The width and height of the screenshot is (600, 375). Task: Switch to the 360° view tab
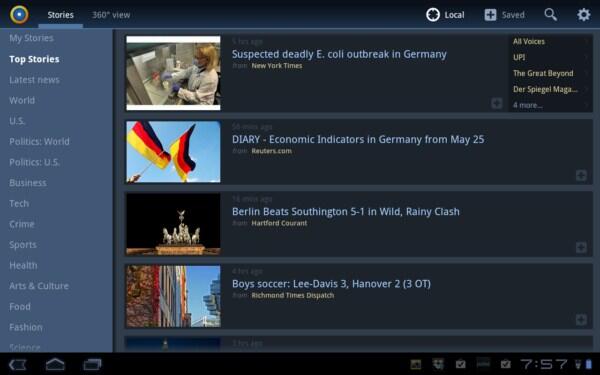pos(111,15)
